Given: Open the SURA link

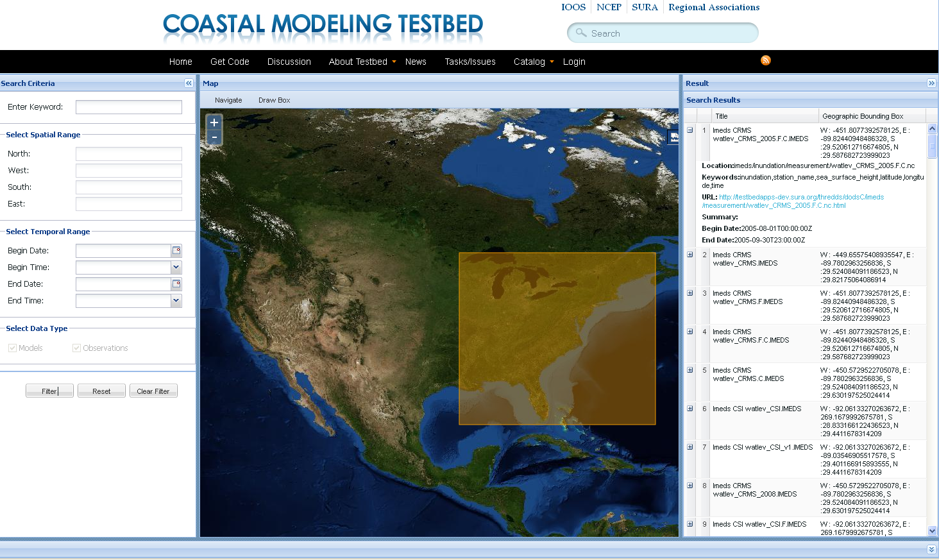Looking at the screenshot, I should coord(645,7).
